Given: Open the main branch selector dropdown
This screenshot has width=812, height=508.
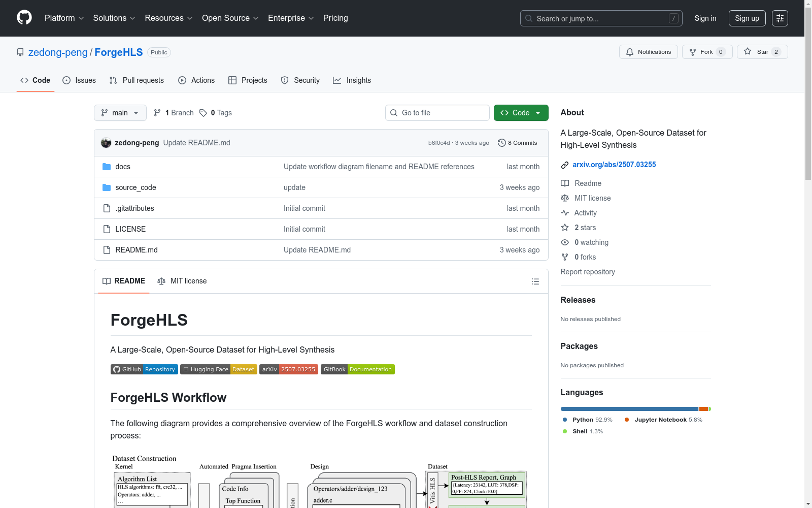Looking at the screenshot, I should [x=120, y=113].
